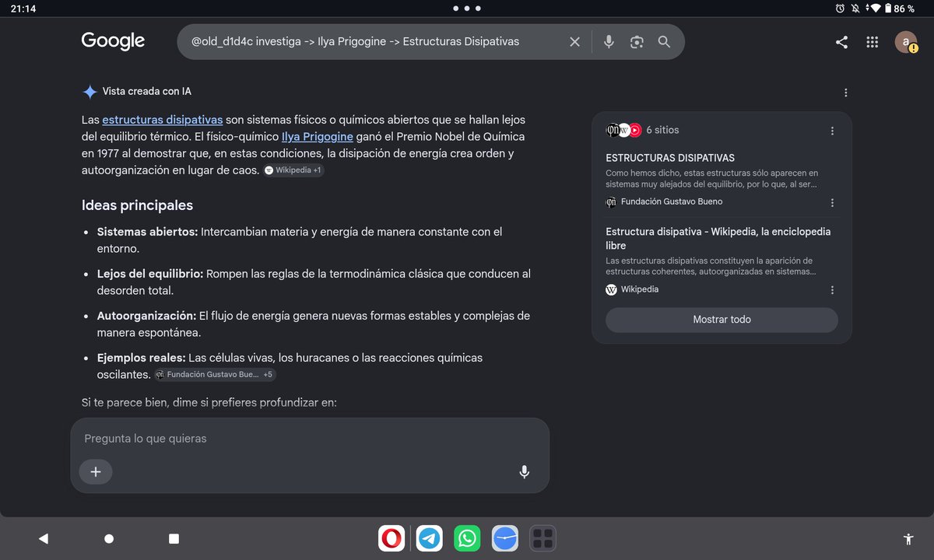Tap the three-dot window handle at top

click(x=467, y=9)
